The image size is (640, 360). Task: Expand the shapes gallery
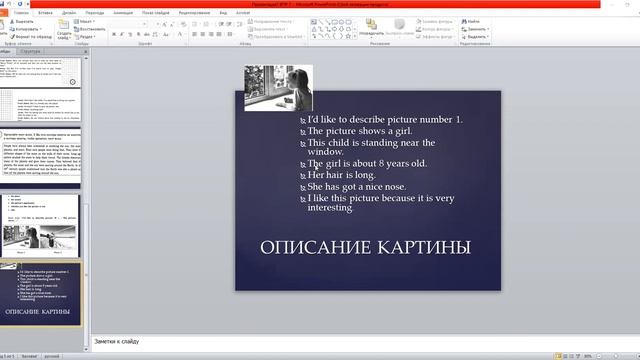(355, 36)
